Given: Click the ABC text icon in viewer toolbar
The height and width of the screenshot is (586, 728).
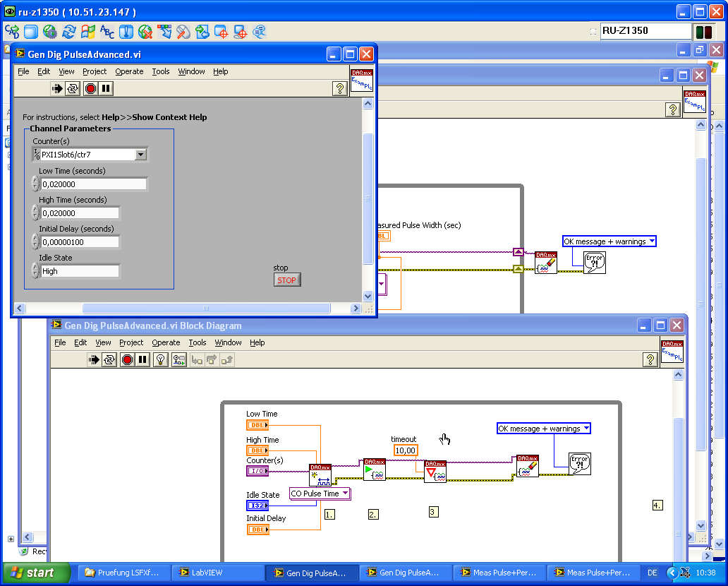Looking at the screenshot, I should [107, 32].
